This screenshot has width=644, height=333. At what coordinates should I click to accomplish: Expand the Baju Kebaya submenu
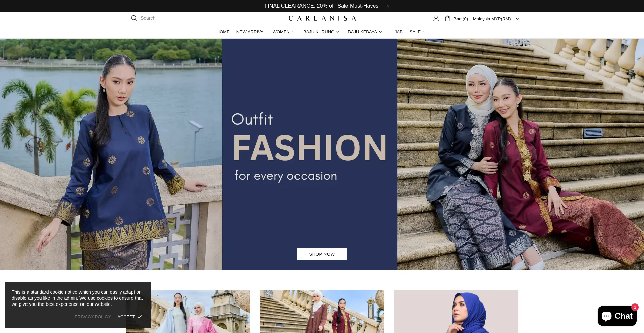point(365,32)
